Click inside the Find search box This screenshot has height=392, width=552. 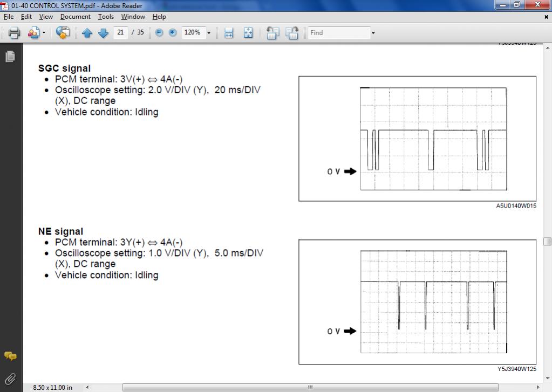coord(337,33)
